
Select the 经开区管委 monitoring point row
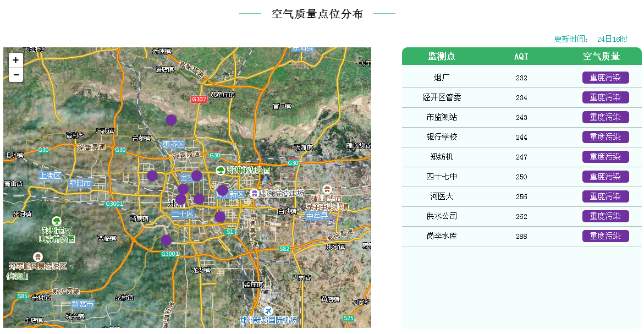click(442, 97)
